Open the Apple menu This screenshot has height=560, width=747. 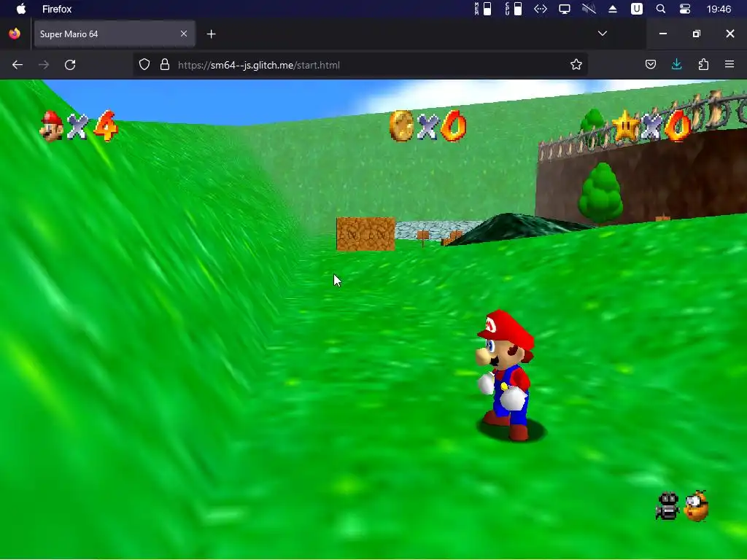tap(21, 9)
